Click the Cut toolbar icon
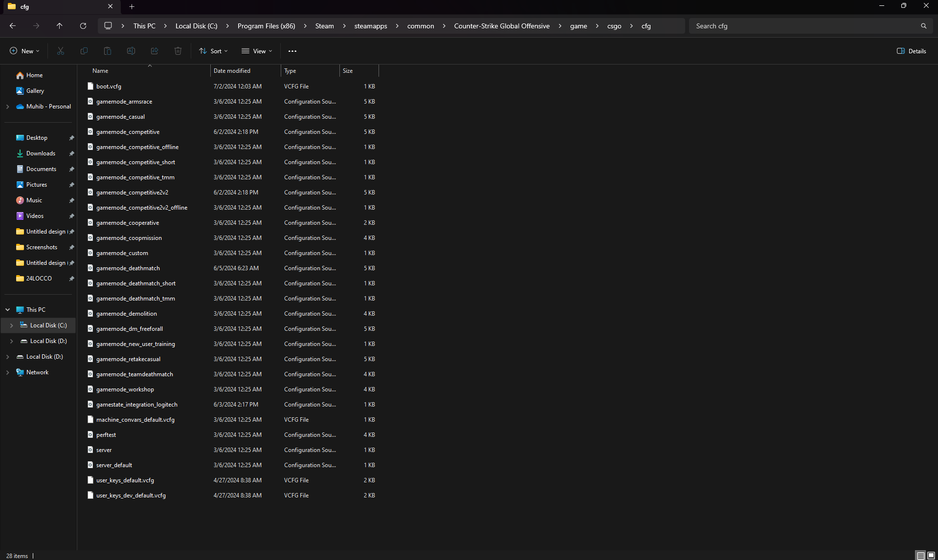 click(61, 51)
